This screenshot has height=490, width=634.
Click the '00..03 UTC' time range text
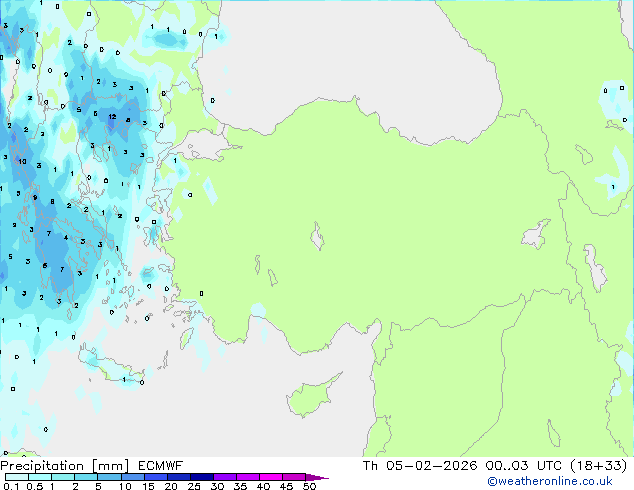[x=524, y=466]
